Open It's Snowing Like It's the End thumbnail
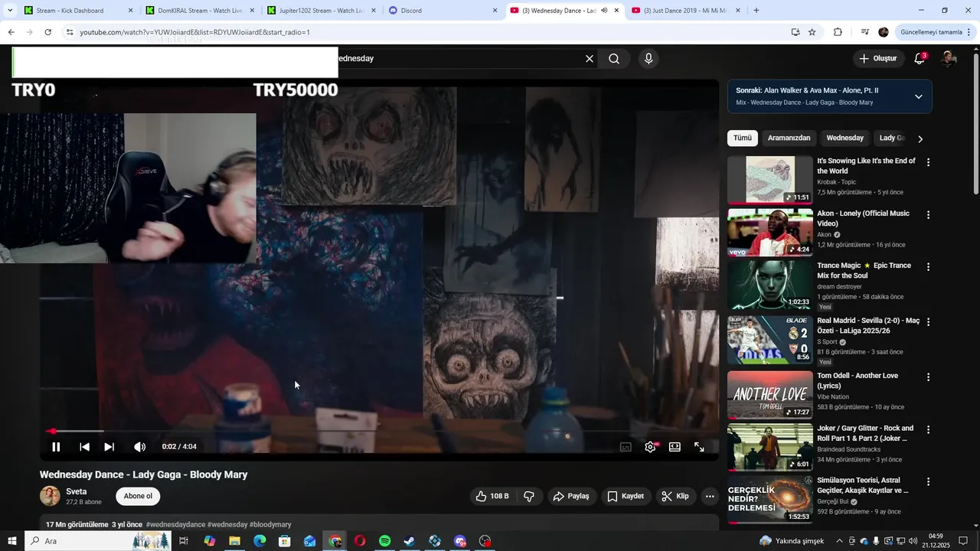The image size is (980, 551). (x=770, y=180)
